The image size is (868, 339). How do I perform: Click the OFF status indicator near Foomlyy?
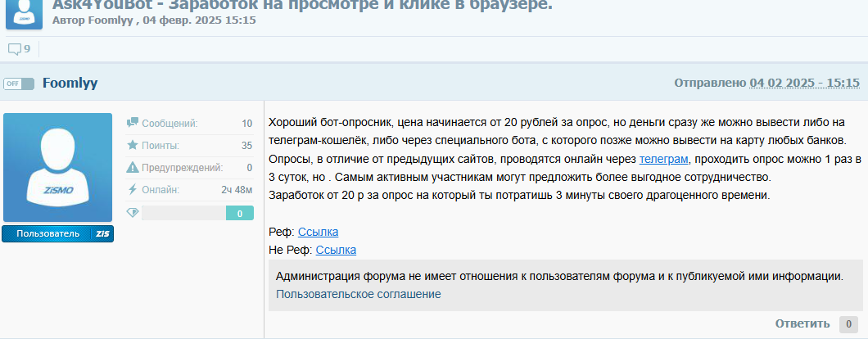(x=19, y=84)
